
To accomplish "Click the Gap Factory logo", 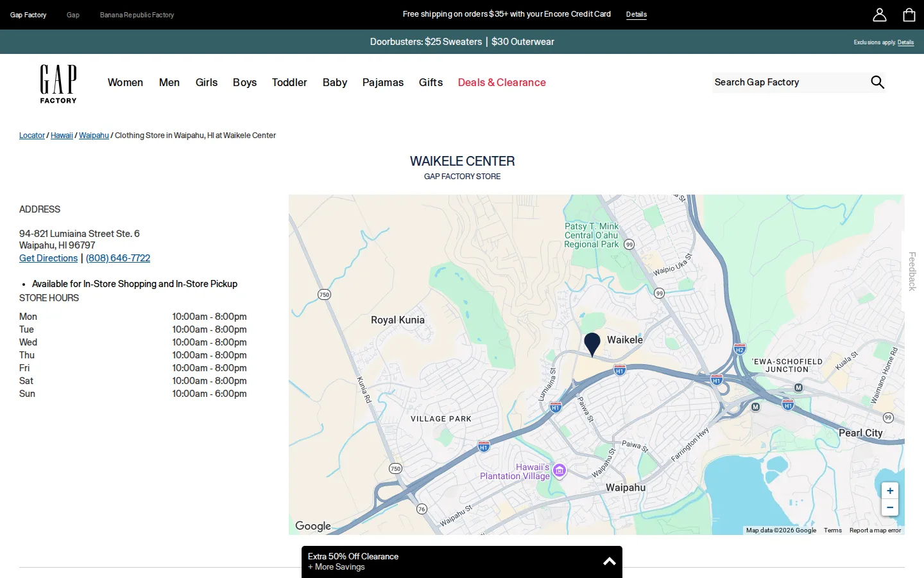I will click(58, 83).
